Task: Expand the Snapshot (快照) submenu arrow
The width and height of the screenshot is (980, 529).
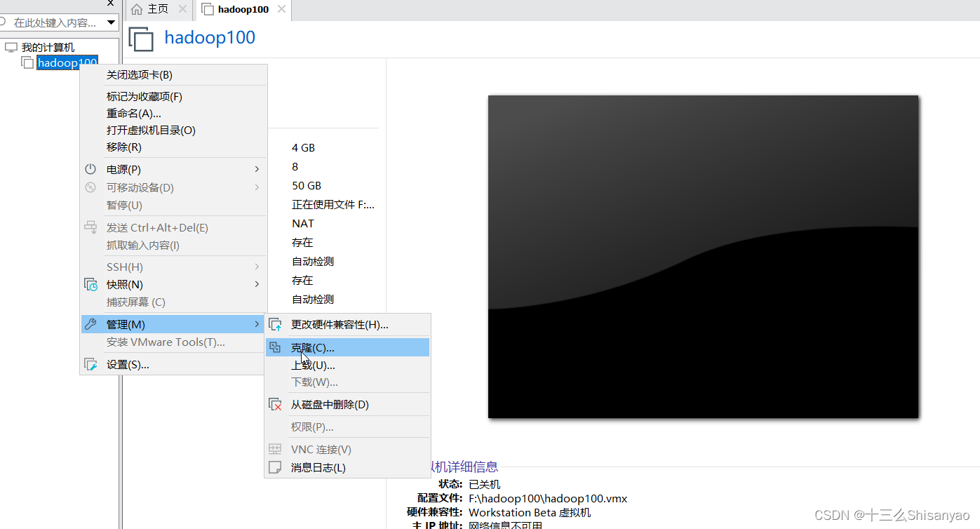Action: [257, 284]
